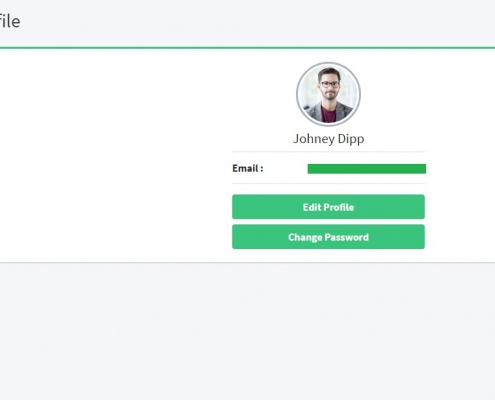The width and height of the screenshot is (495, 400).
Task: Click the green redacted email value bar
Action: 367,169
